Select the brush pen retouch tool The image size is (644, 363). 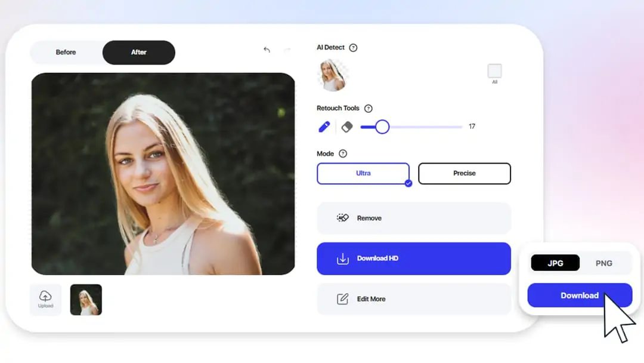pos(324,127)
